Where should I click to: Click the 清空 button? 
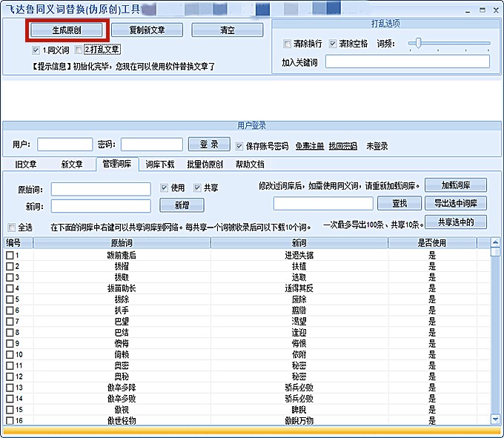click(228, 30)
